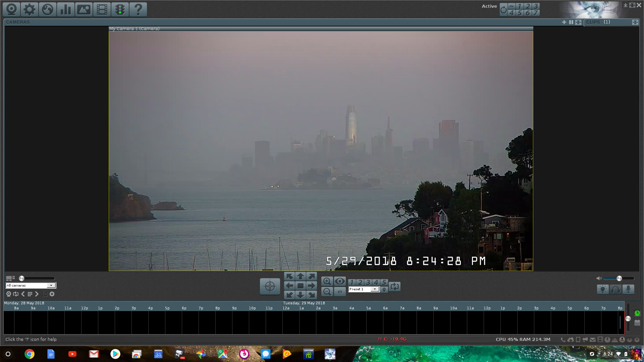The width and height of the screenshot is (644, 362).
Task: Open the video clips filmstrip icon in toolbar
Action: coord(102,9)
